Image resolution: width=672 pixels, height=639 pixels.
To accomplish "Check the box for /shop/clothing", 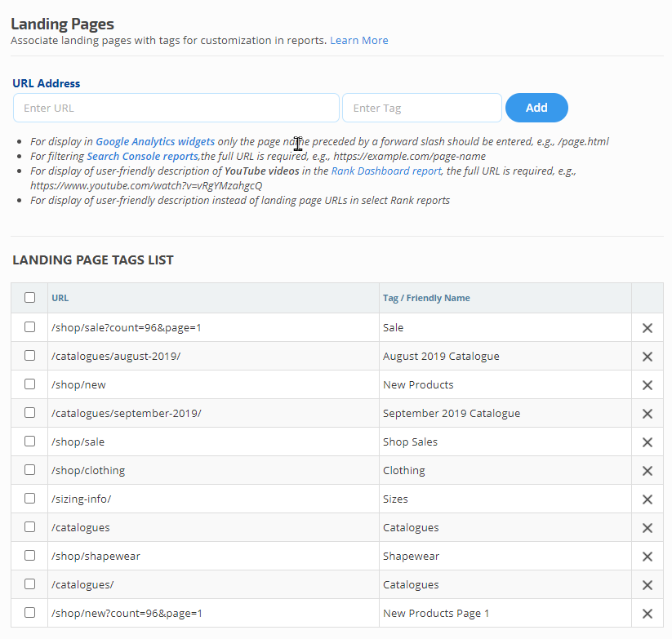I will pyautogui.click(x=30, y=470).
